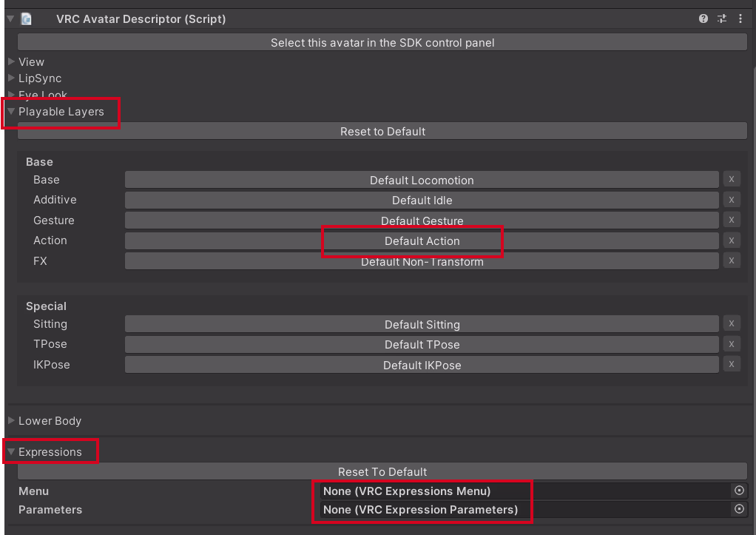Clear the TPose layer with its X button
The height and width of the screenshot is (535, 756).
(x=732, y=344)
